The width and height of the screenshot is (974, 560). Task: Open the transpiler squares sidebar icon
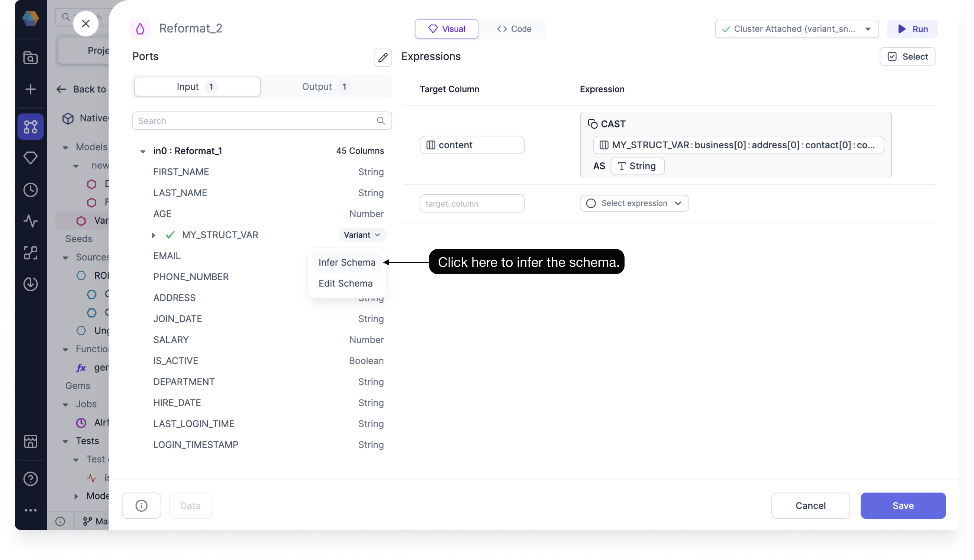click(x=30, y=253)
